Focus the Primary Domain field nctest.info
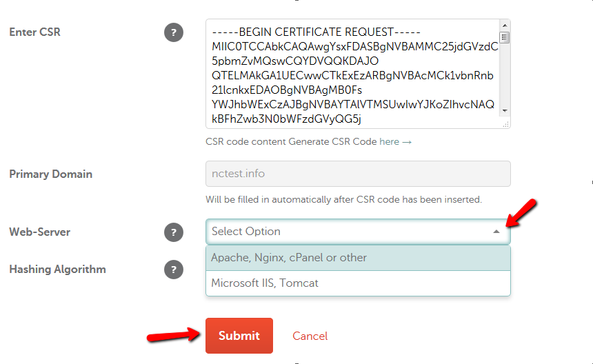The image size is (593, 364). [358, 174]
